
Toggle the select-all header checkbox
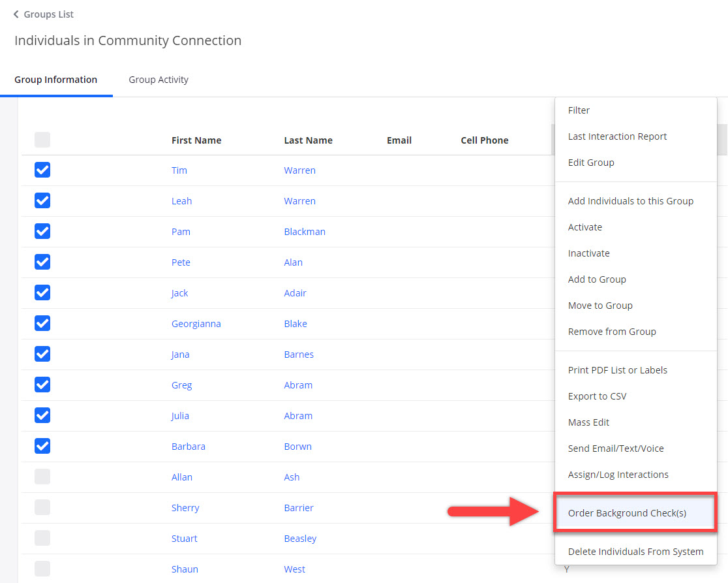coord(42,140)
